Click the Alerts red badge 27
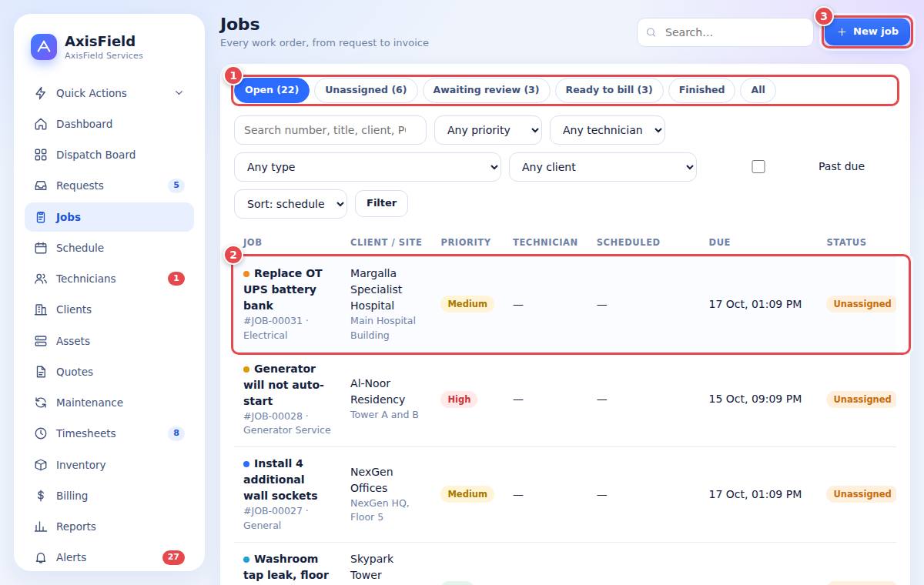924x585 pixels. [x=173, y=557]
